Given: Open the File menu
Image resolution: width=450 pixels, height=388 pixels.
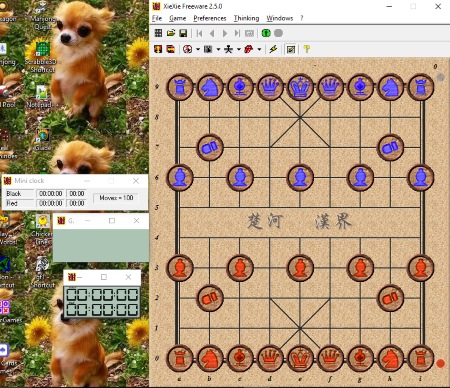Looking at the screenshot, I should point(157,18).
